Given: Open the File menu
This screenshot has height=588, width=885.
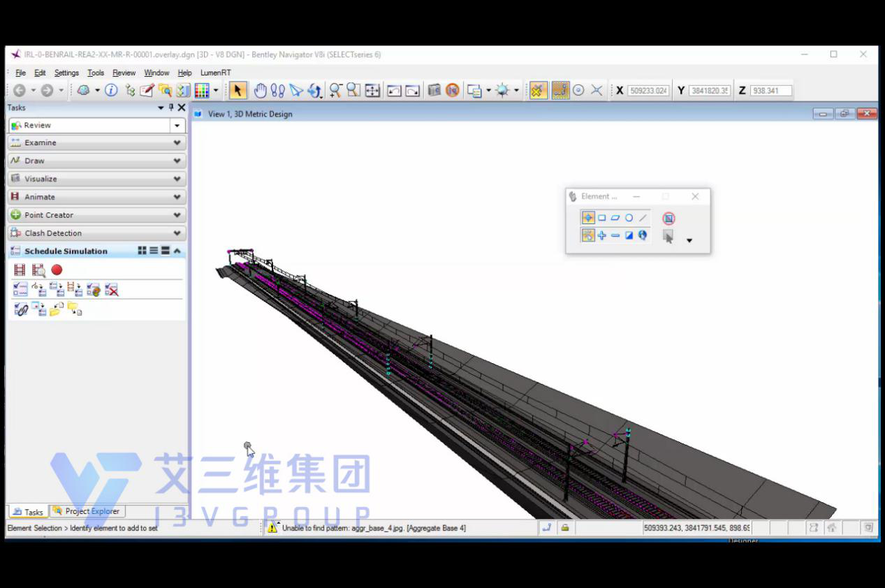Looking at the screenshot, I should (20, 73).
